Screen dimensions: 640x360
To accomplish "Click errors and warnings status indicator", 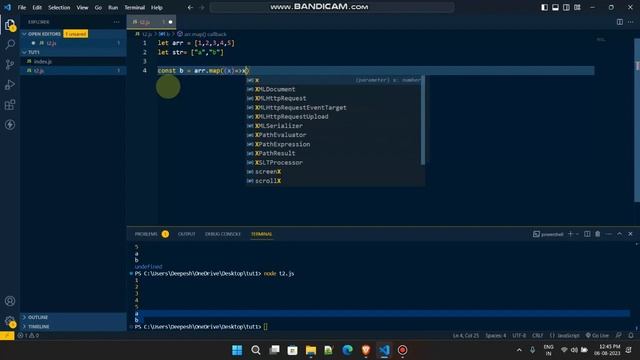I will click(28, 336).
